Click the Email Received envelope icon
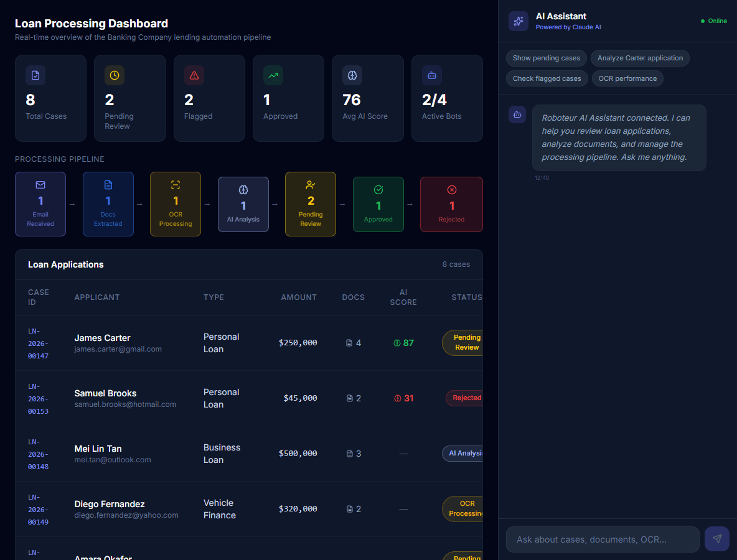This screenshot has width=737, height=560. pyautogui.click(x=40, y=185)
